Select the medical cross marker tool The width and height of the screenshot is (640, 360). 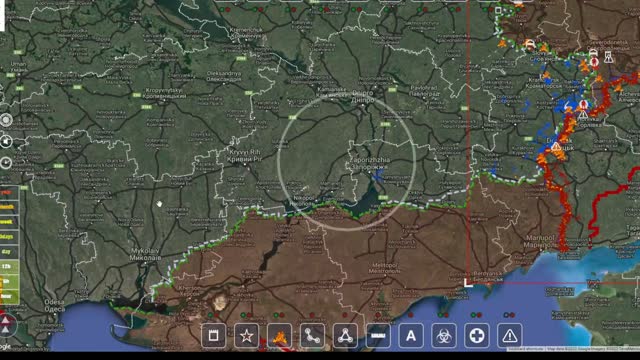pos(477,336)
